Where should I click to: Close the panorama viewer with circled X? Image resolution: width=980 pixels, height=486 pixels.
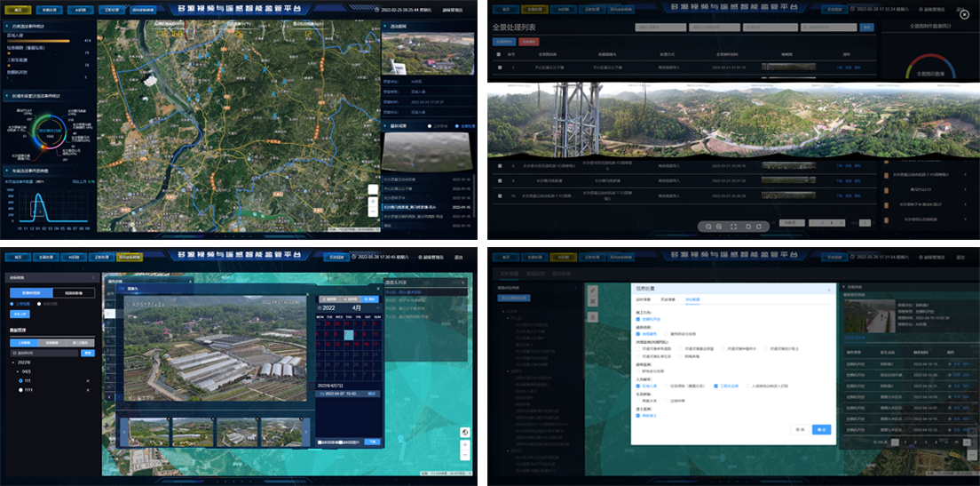964,15
